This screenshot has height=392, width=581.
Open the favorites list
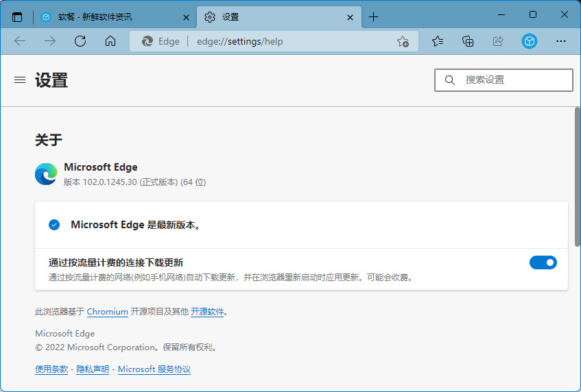(x=438, y=41)
